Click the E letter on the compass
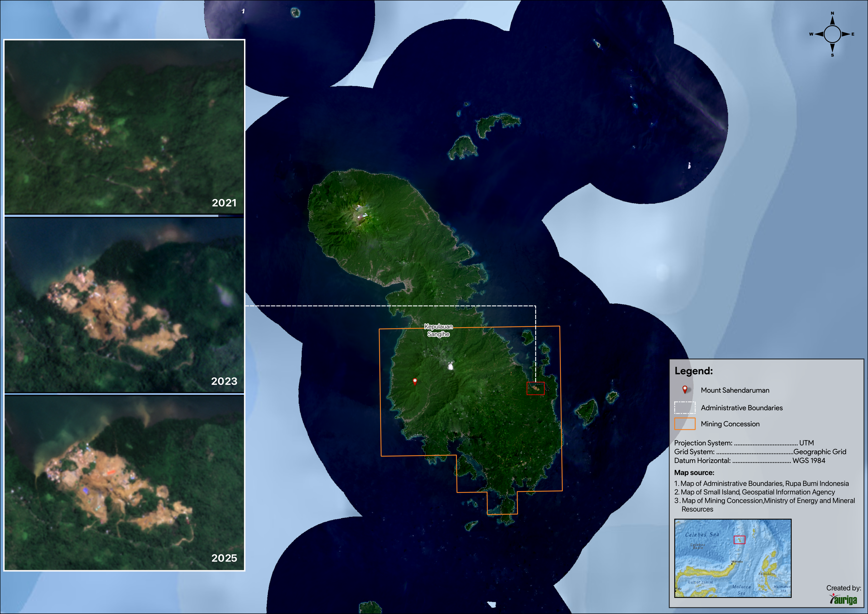Image resolution: width=868 pixels, height=614 pixels. (853, 34)
